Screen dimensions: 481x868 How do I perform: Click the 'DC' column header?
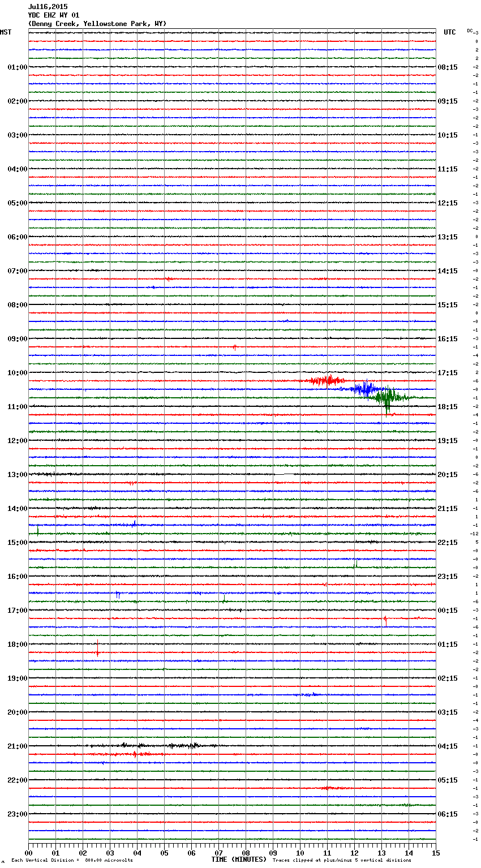[470, 31]
